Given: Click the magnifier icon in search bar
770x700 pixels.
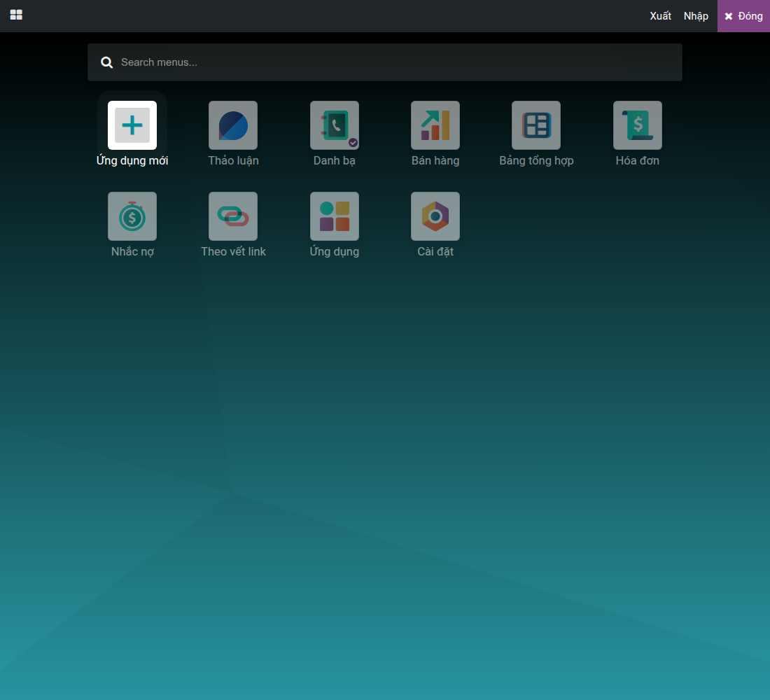Looking at the screenshot, I should click(106, 62).
